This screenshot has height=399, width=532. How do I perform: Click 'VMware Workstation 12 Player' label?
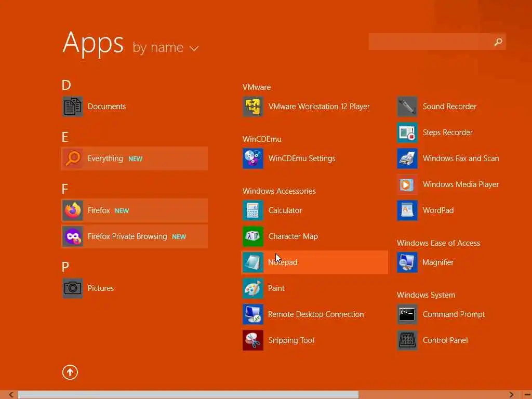[319, 107]
